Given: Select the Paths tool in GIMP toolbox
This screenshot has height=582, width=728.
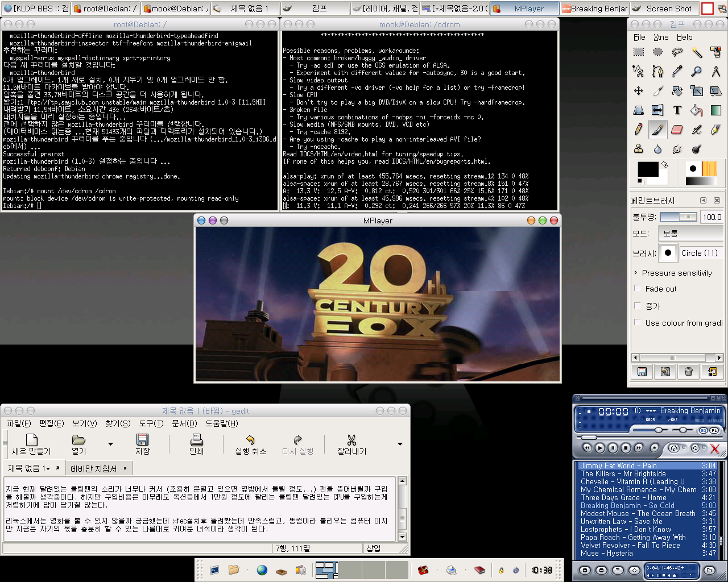Looking at the screenshot, I should (658, 72).
